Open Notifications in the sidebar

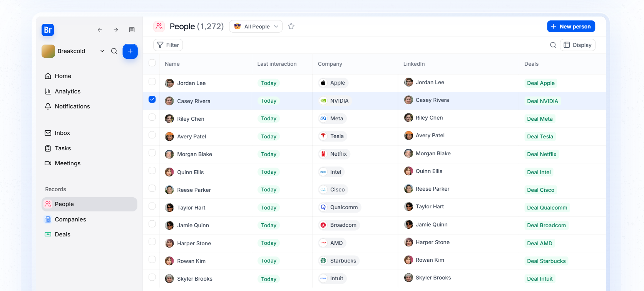[89, 106]
